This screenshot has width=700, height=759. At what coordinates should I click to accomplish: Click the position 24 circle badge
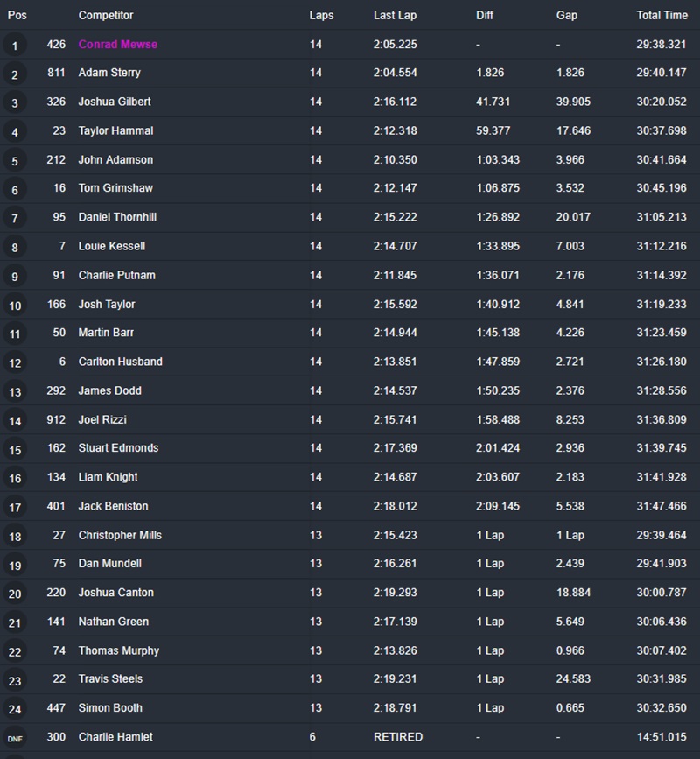click(x=15, y=709)
